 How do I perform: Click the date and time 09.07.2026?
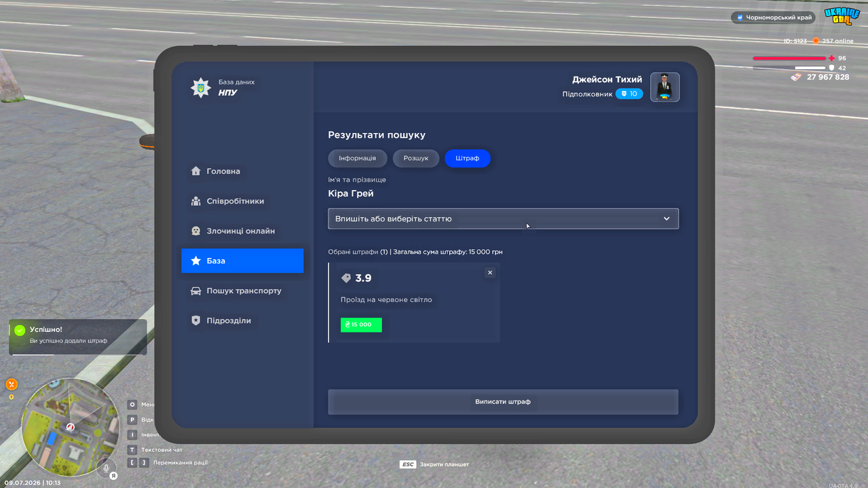tap(32, 483)
